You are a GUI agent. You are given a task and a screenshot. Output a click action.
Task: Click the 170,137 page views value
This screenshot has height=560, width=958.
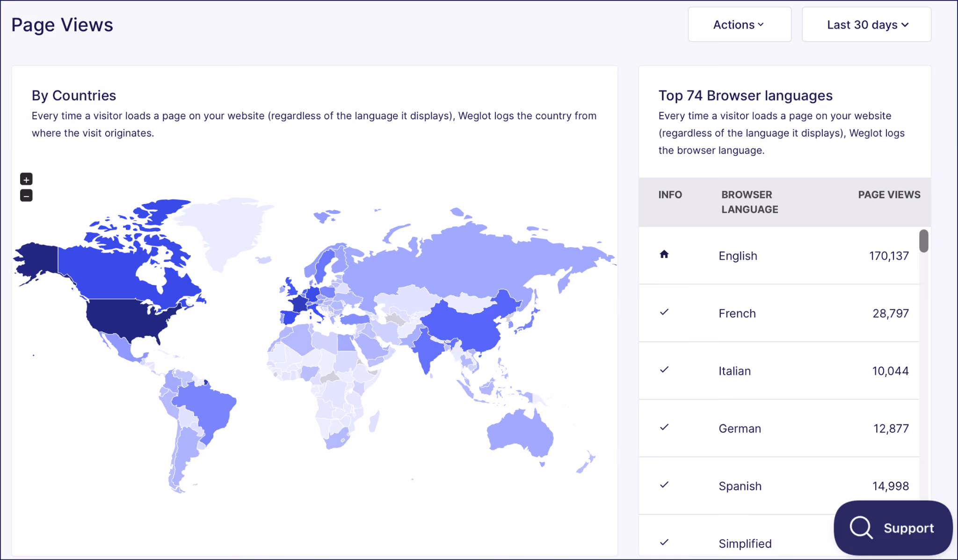(x=889, y=256)
